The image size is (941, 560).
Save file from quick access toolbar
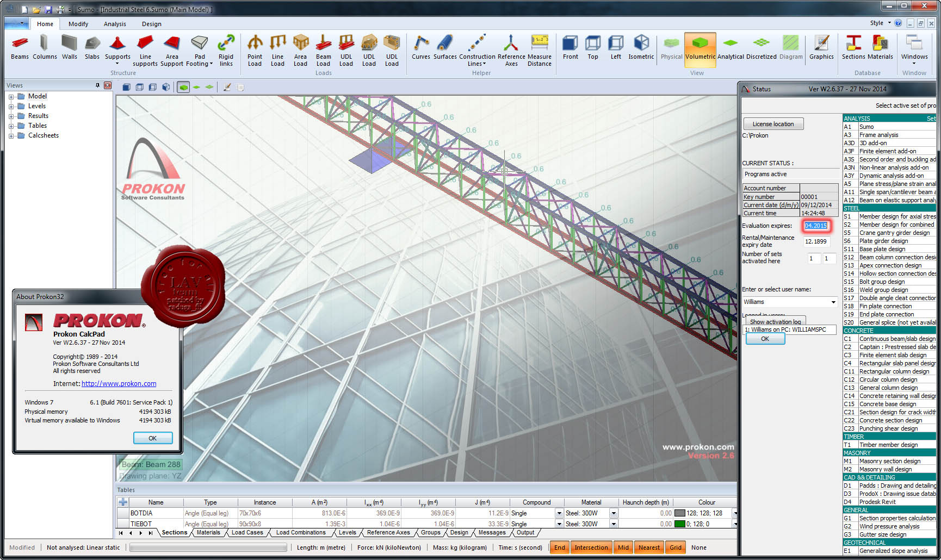pos(48,10)
